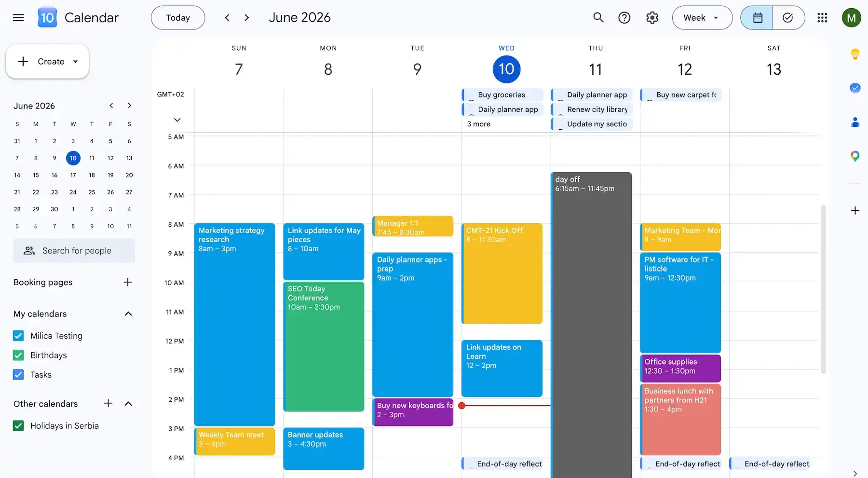Open Google Maps in side panel
The height and width of the screenshot is (478, 868).
point(855,156)
